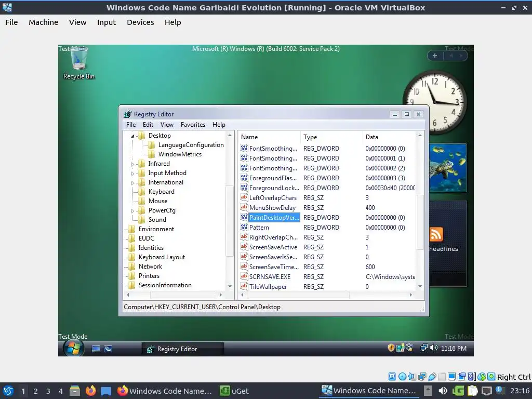This screenshot has height=399, width=532.
Task: Select the SessionInformation registry key
Action: (165, 285)
